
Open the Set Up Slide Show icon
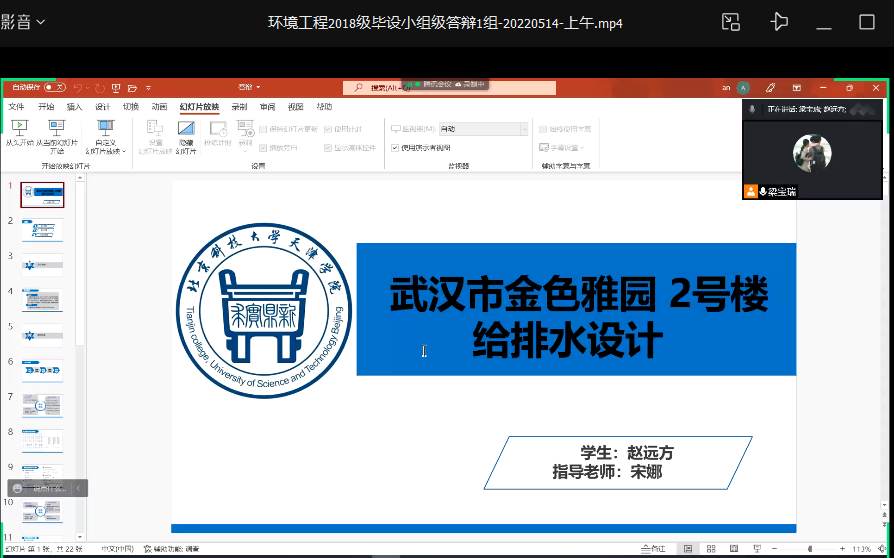155,128
